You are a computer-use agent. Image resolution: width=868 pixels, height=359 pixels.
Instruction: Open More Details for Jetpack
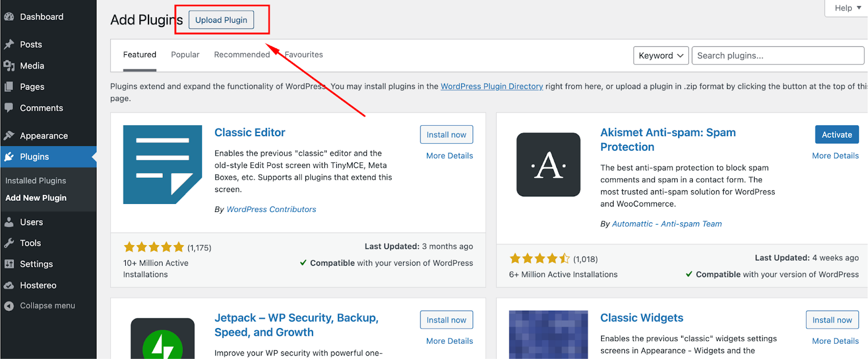click(450, 341)
